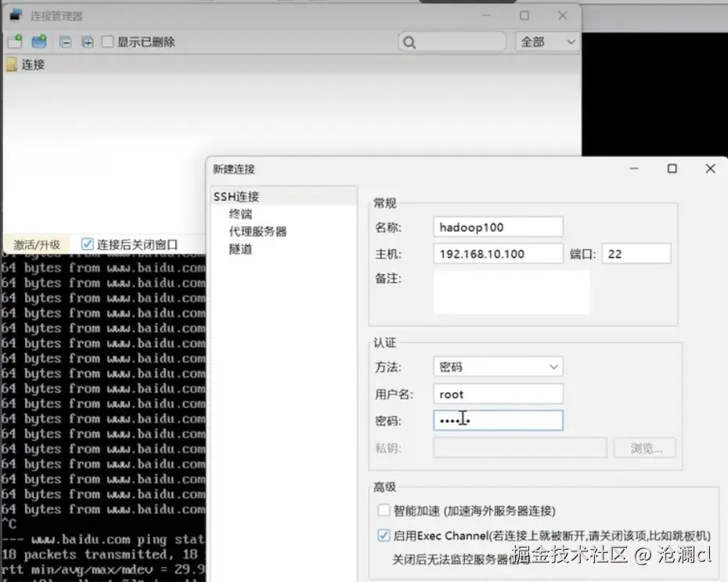Screen dimensions: 728x582
Task: Minimize the 新建连接 dialog
Action: [x=634, y=168]
